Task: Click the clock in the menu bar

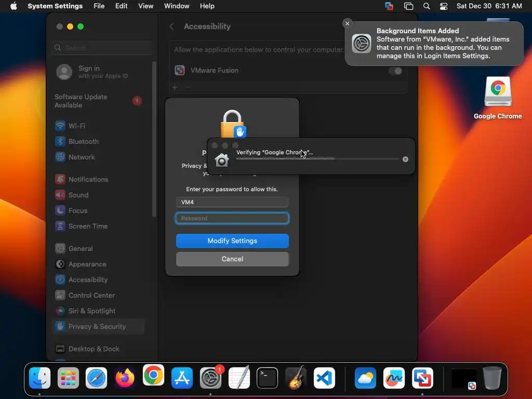Action: (489, 6)
